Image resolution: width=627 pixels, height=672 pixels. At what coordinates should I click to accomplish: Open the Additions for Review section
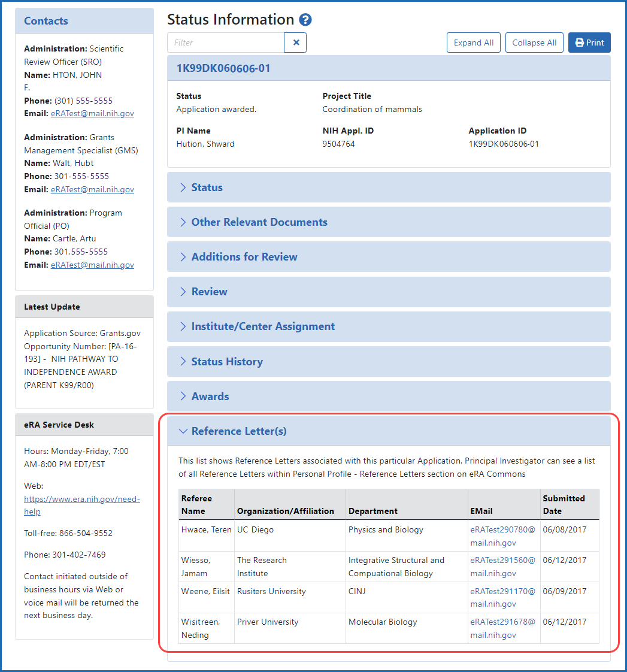click(x=244, y=257)
